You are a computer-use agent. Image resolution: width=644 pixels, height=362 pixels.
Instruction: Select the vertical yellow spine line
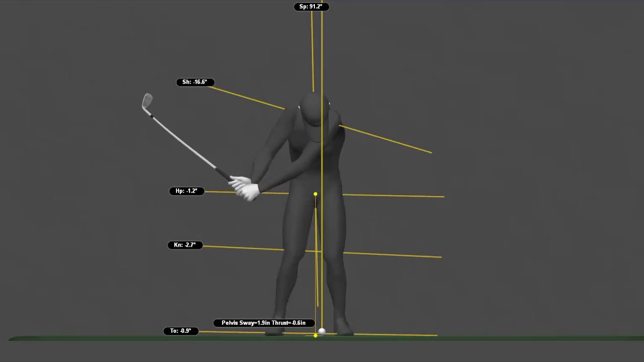point(322,60)
